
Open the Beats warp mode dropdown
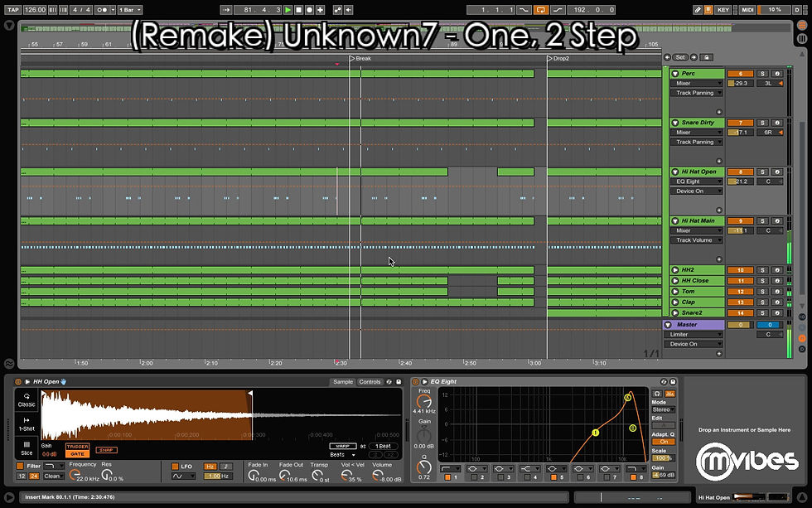(342, 453)
